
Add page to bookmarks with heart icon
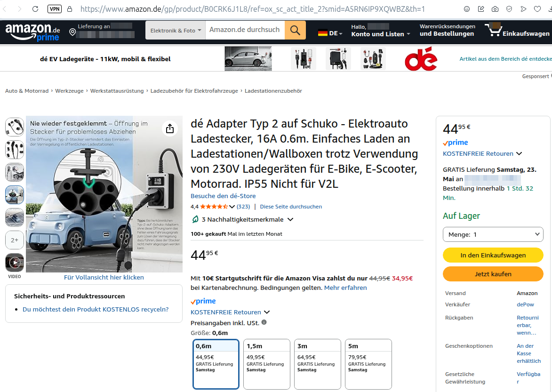537,9
